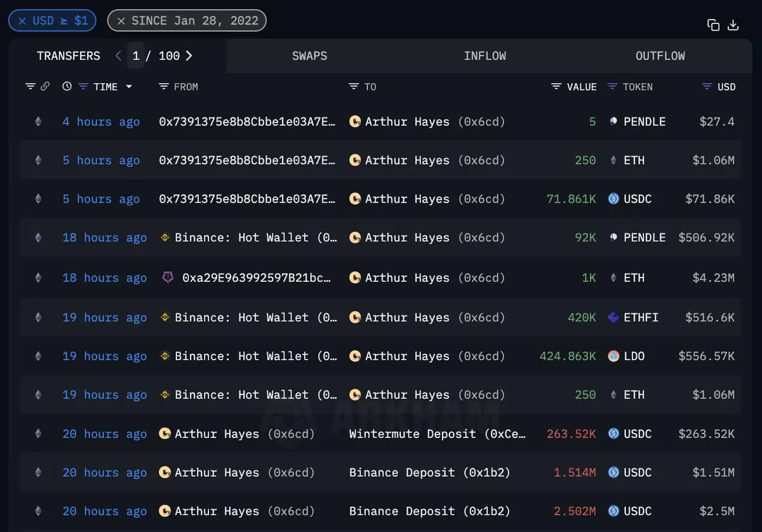Click USDC icon on Wintermute row
762x532 pixels.
(613, 434)
